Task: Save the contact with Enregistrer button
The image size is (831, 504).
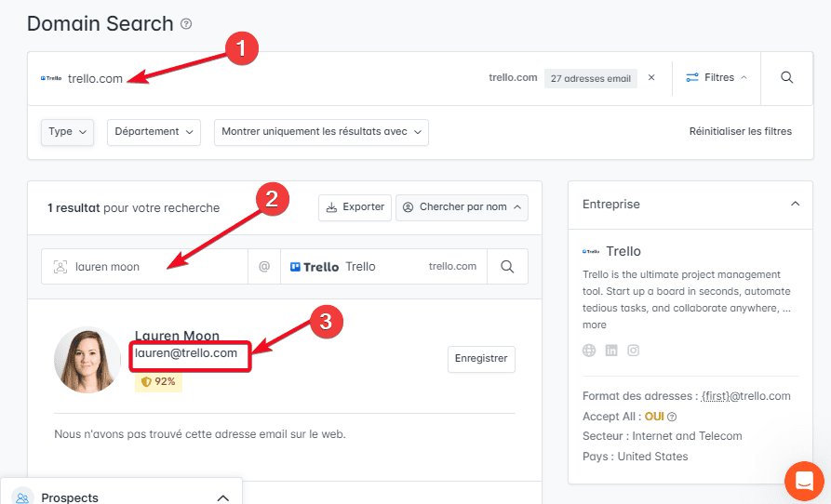Action: pos(481,360)
